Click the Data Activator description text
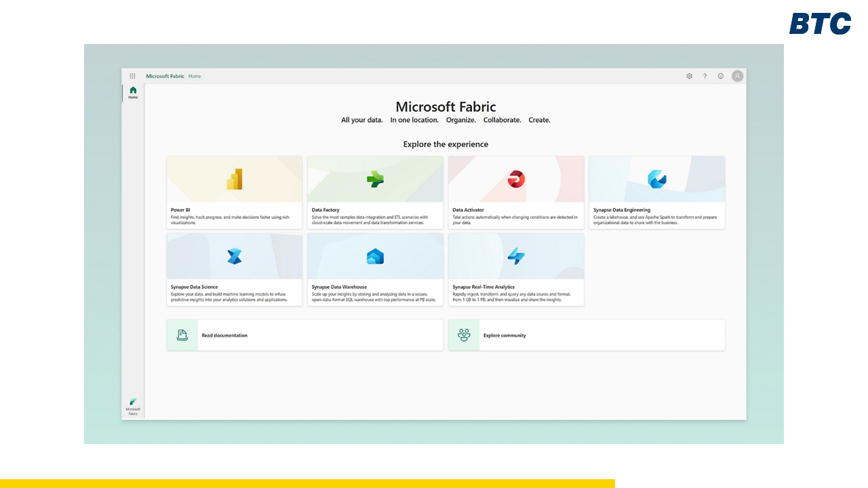The height and width of the screenshot is (488, 868). (515, 220)
